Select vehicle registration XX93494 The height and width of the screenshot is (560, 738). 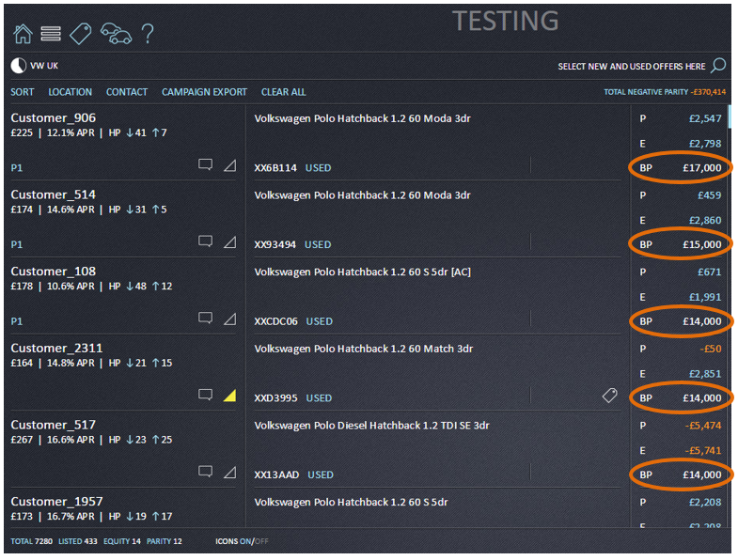pos(275,244)
